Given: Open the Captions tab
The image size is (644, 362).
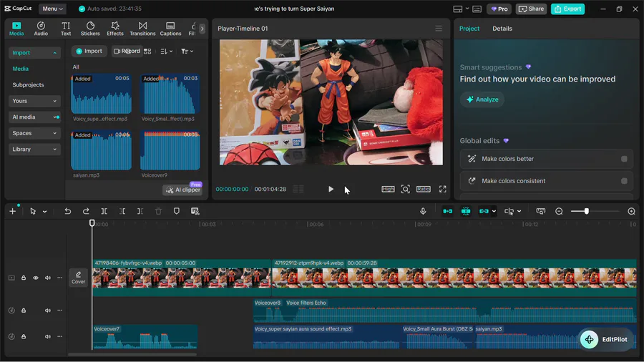Looking at the screenshot, I should pos(170,29).
